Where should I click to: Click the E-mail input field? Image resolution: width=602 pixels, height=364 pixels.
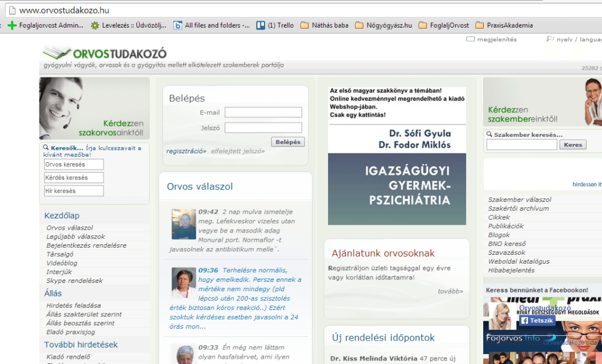(x=263, y=112)
